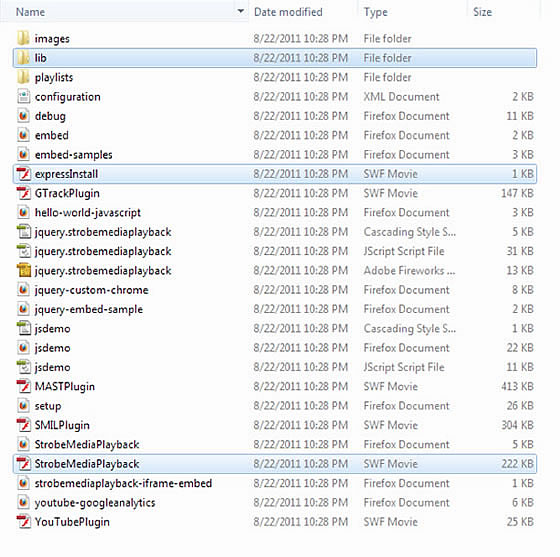Screen dimensions: 560x557
Task: Click the 13 KB size cell
Action: click(x=520, y=270)
